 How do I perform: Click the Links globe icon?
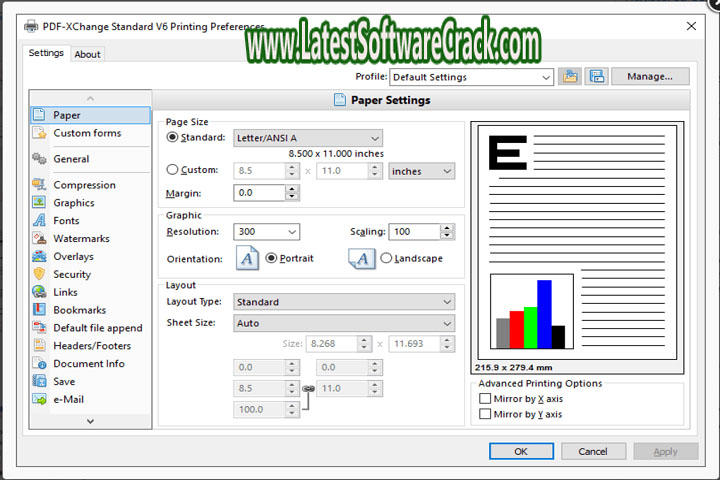(x=39, y=292)
